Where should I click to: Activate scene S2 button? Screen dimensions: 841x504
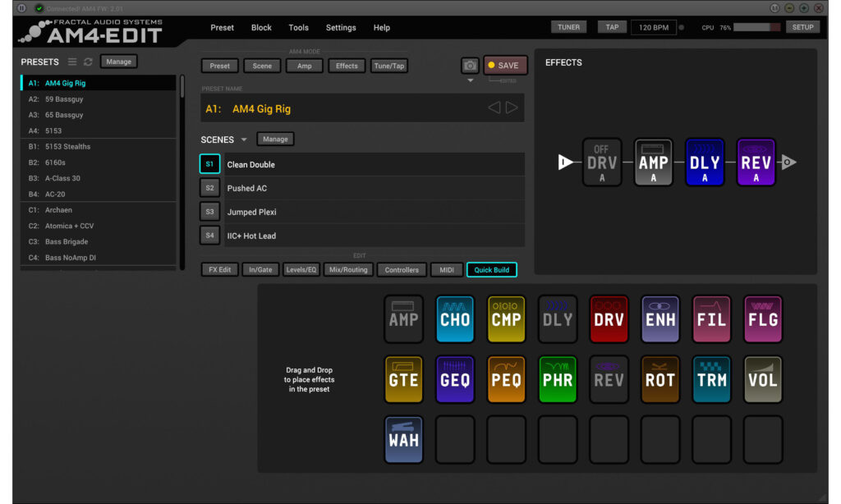[x=209, y=188]
